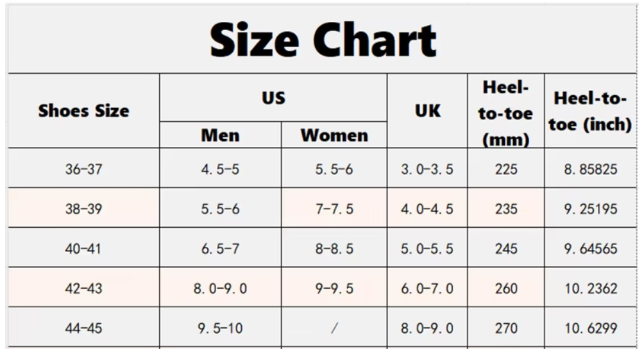Click the slash cell in the Women column

coord(334,328)
